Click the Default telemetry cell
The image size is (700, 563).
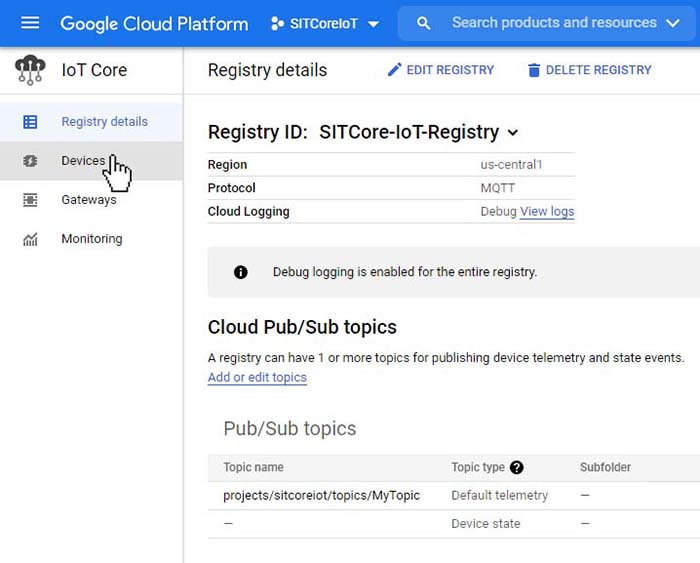499,495
